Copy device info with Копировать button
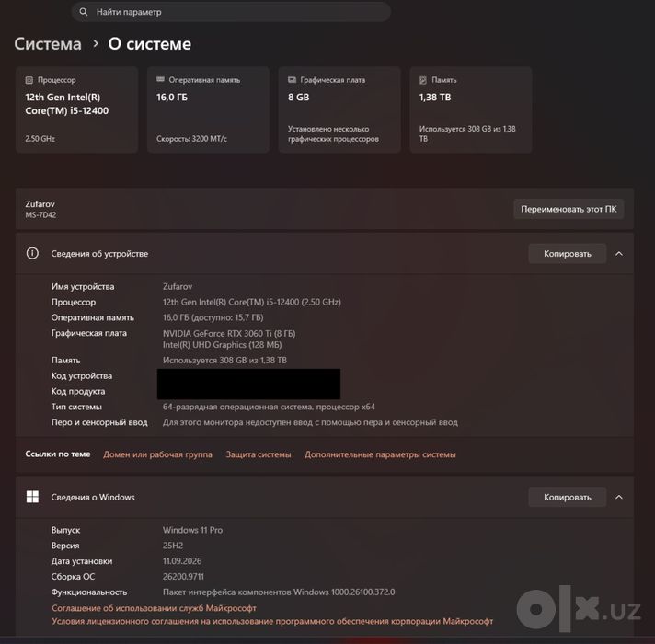The image size is (655, 644). 568,254
